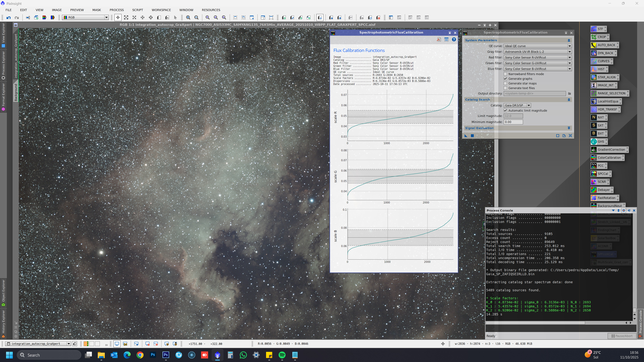Screen dimensions: 644x362
Task: Open Spotify from the taskbar
Action: click(282, 355)
